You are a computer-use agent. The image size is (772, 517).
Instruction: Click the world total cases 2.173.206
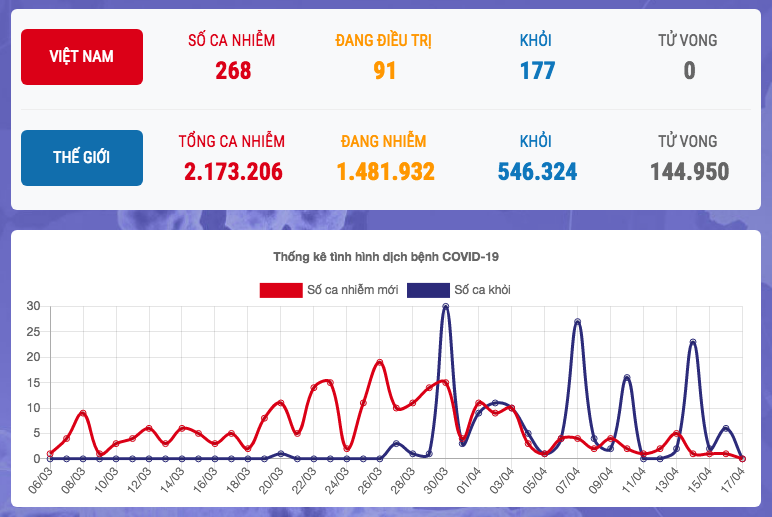tap(233, 172)
